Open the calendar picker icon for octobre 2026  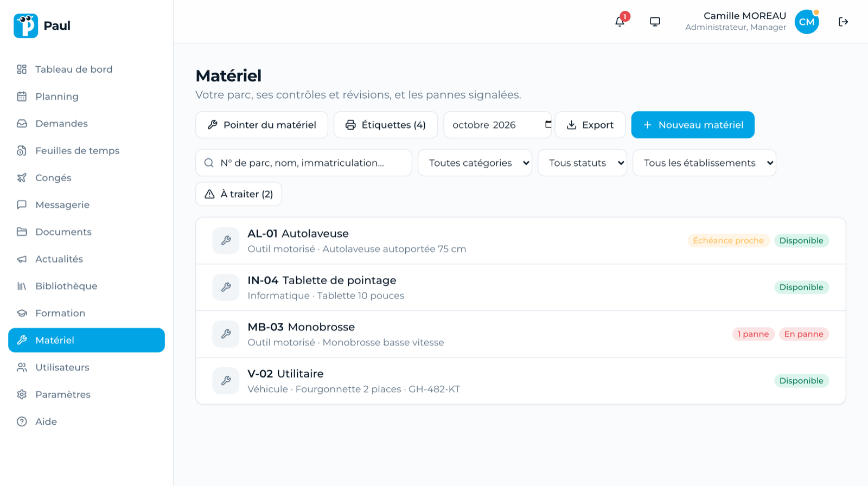coord(548,125)
